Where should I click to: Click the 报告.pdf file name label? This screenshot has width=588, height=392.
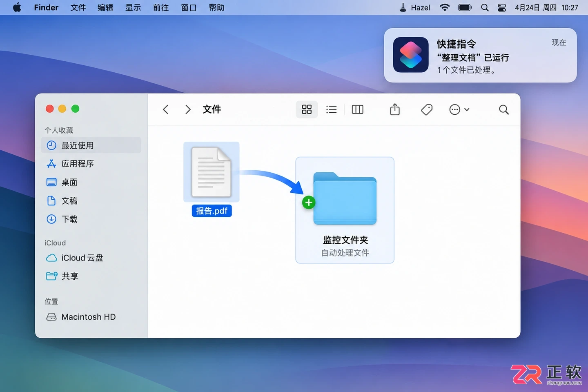(212, 211)
